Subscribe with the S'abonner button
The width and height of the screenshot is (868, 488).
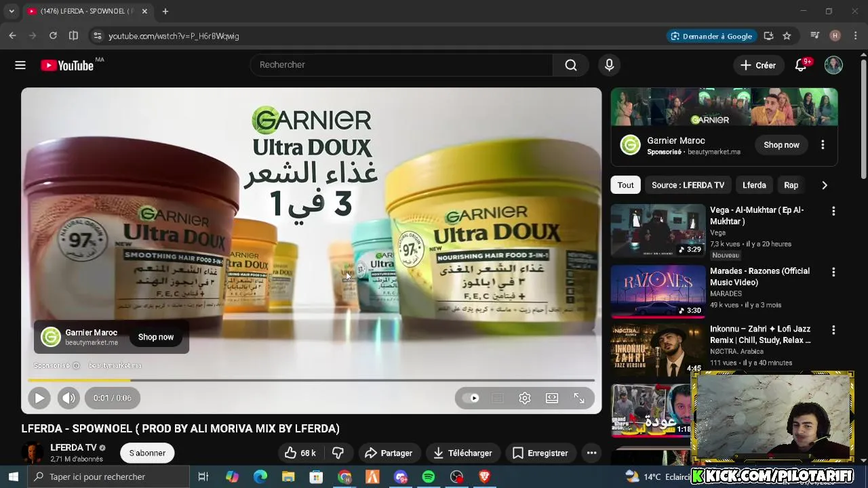[147, 453]
